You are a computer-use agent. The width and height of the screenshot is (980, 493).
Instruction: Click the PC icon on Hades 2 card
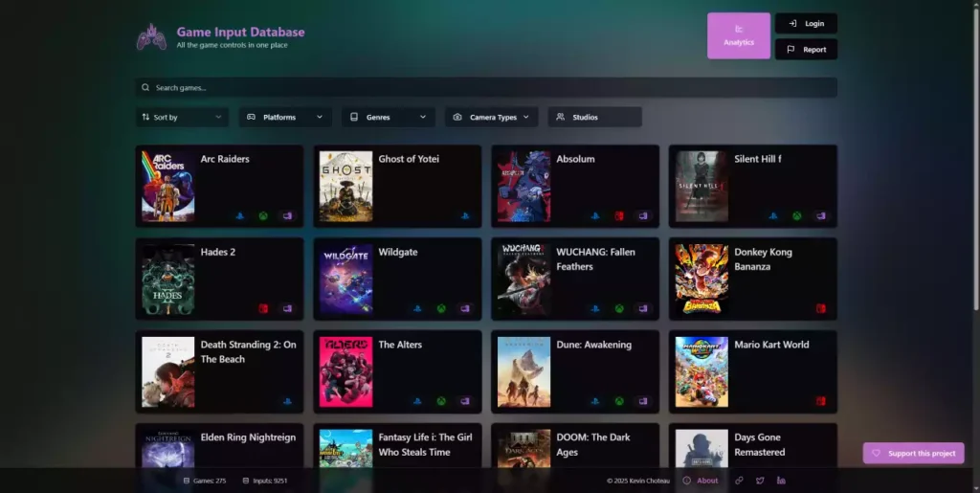[287, 308]
